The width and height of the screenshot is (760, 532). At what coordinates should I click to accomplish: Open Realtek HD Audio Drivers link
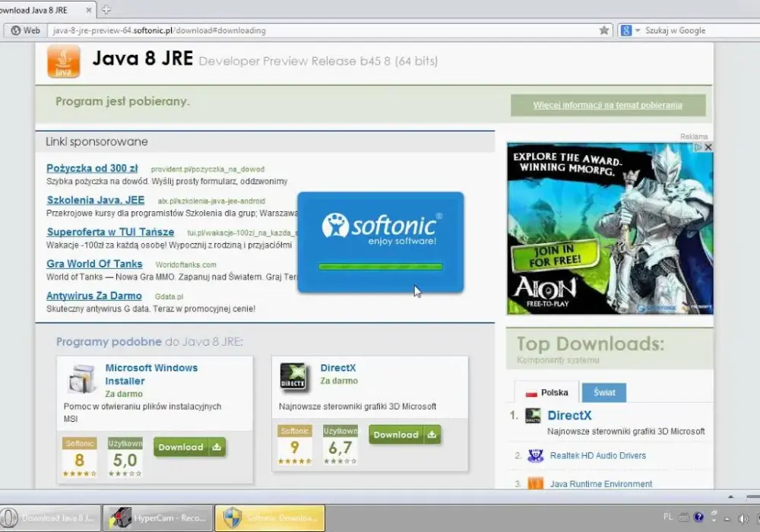(x=597, y=455)
